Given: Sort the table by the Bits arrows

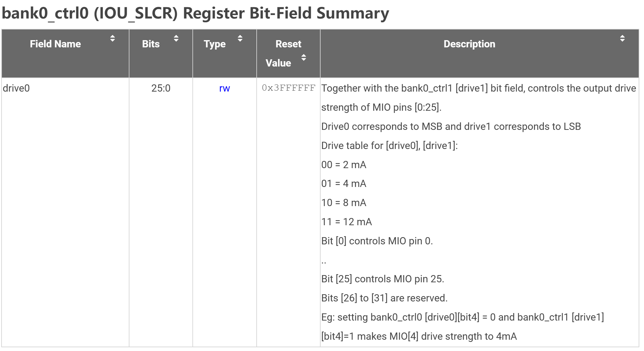Looking at the screenshot, I should coord(176,39).
